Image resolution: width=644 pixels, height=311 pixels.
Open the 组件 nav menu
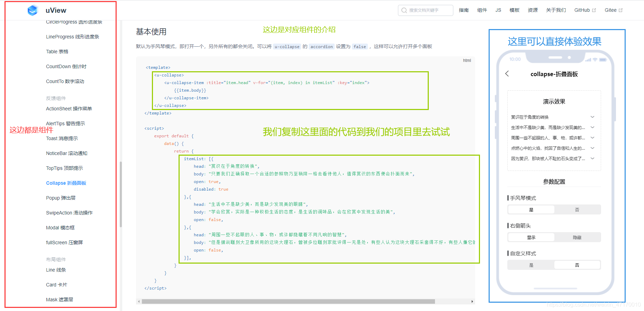(482, 10)
